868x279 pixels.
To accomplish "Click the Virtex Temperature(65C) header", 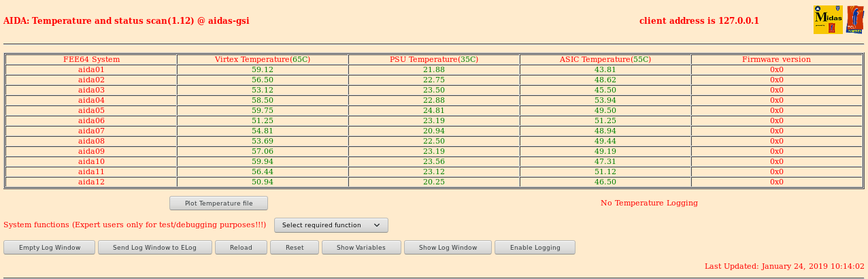I will 263,59.
